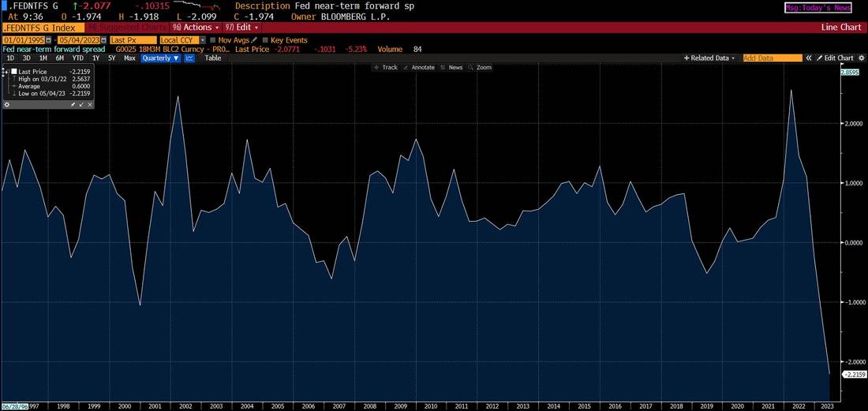
Task: Open the end date calendar picker icon
Action: tap(103, 40)
